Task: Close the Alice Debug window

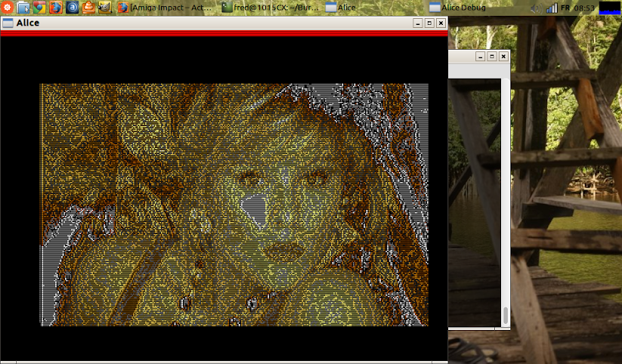Action: coord(503,57)
